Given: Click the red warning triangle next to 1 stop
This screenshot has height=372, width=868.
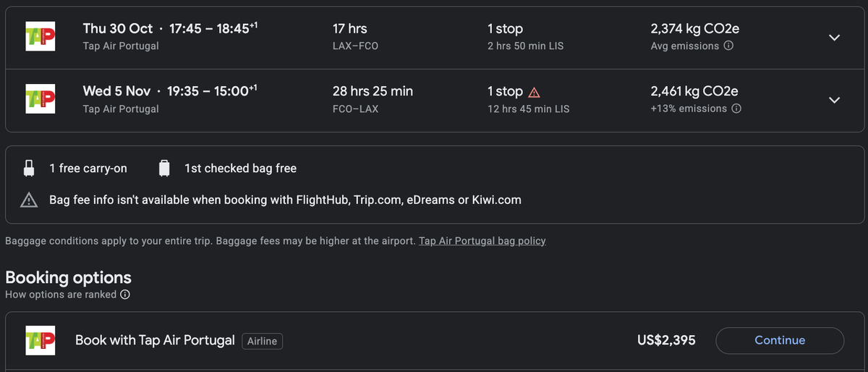Looking at the screenshot, I should click(534, 92).
